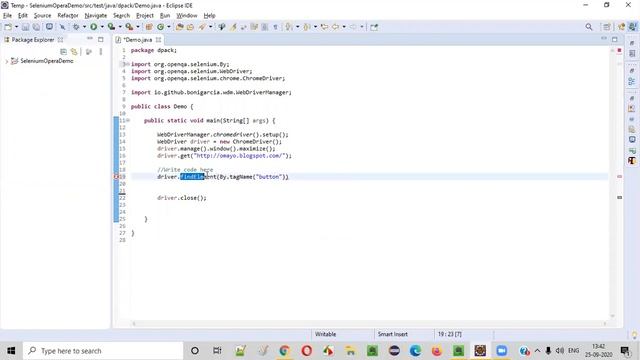The image size is (640, 360).
Task: Open the Refactor menu
Action: tap(68, 16)
